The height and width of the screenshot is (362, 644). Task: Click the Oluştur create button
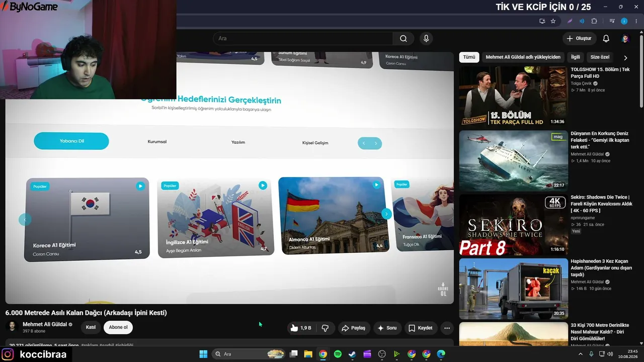point(579,39)
